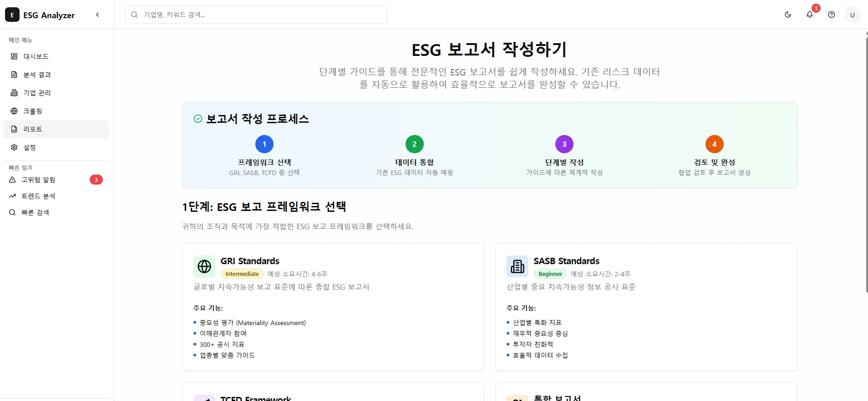Click the '300+ 공시 지표' list item
Screen dimensions: 868x401
coord(222,345)
